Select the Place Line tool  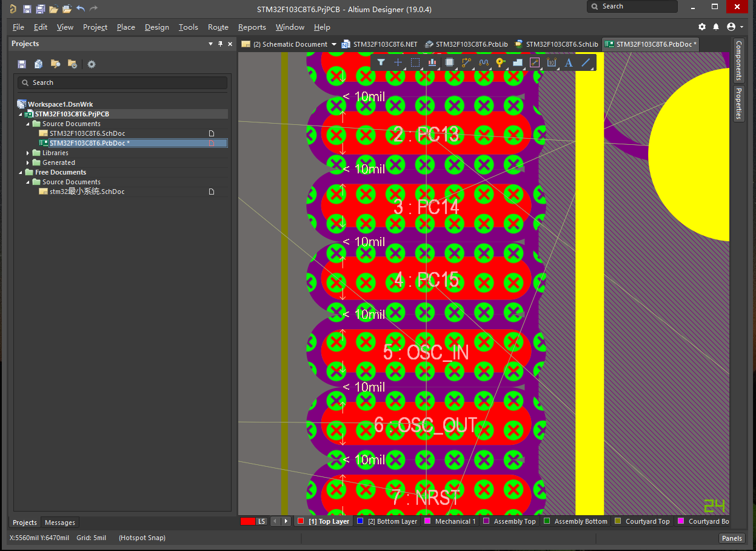[586, 62]
